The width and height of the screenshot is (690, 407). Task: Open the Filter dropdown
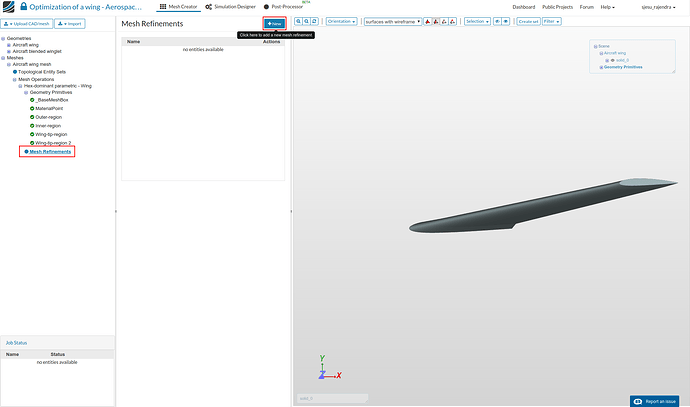[551, 21]
